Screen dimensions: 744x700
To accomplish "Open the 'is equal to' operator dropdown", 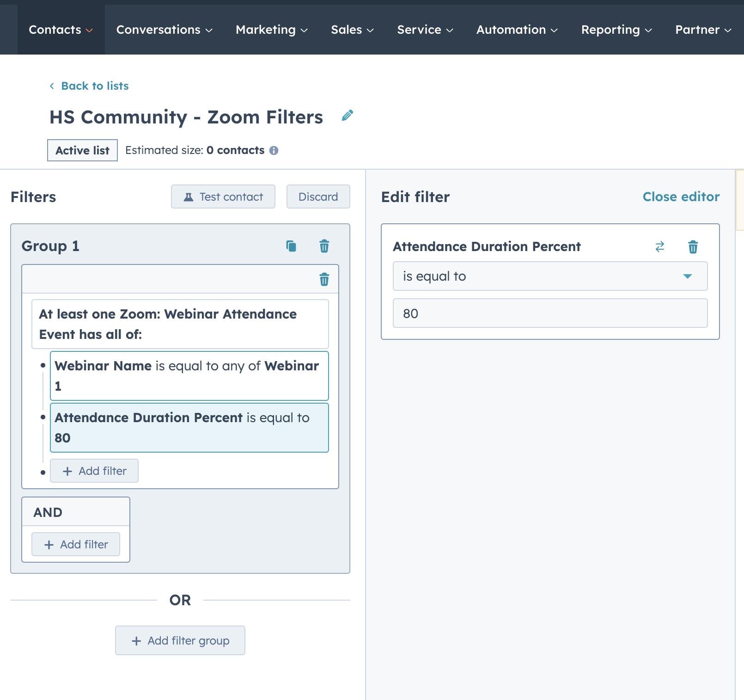I will (550, 276).
